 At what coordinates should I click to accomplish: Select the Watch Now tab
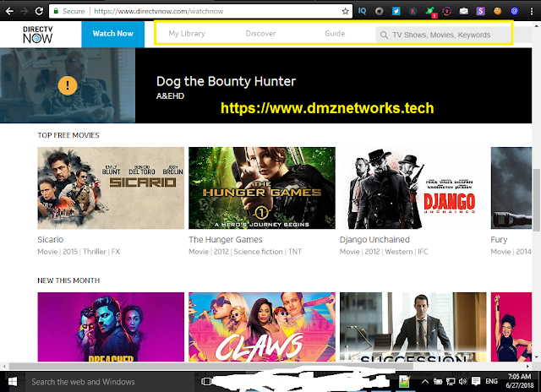pos(112,34)
